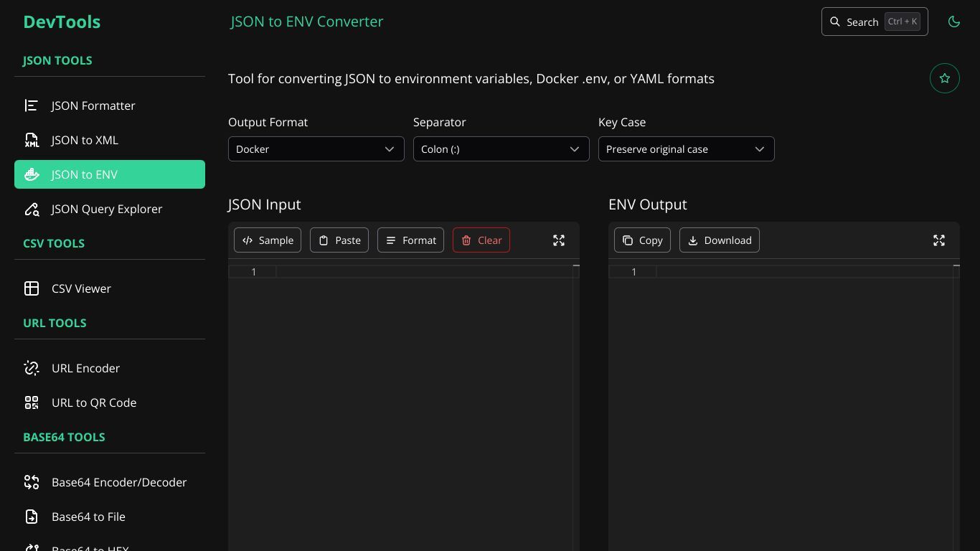Click the Separator chevron arrow
The image size is (980, 551).
click(x=575, y=149)
